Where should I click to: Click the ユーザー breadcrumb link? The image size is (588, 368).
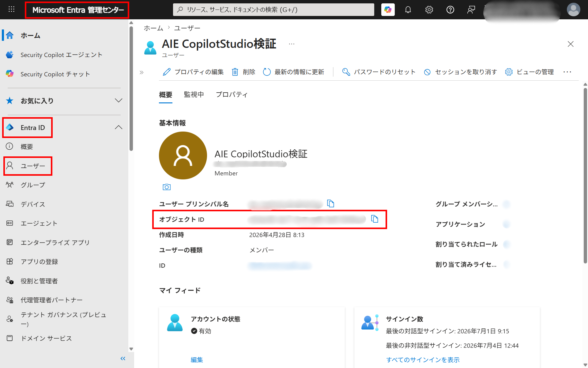coord(187,28)
